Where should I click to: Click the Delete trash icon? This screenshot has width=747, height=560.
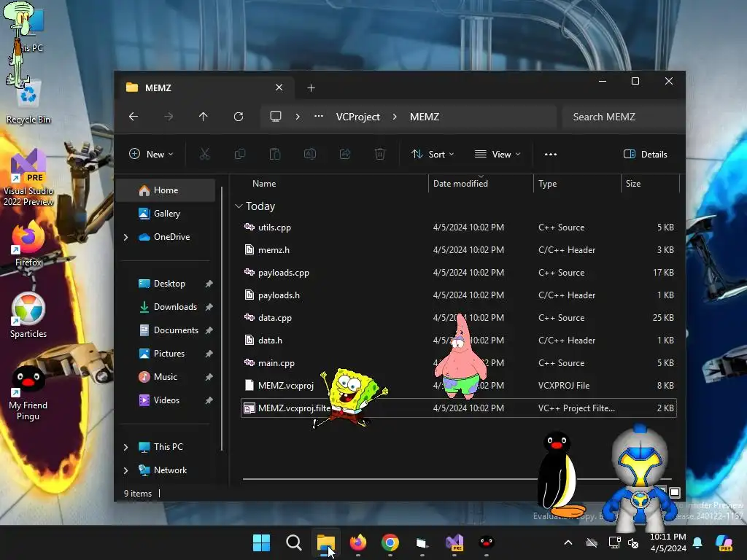[379, 154]
